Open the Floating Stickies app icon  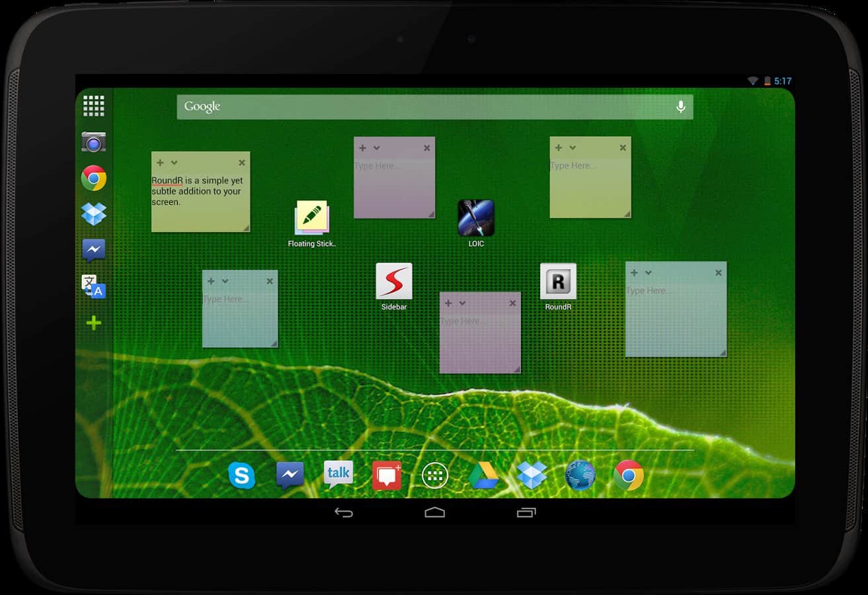click(x=311, y=219)
